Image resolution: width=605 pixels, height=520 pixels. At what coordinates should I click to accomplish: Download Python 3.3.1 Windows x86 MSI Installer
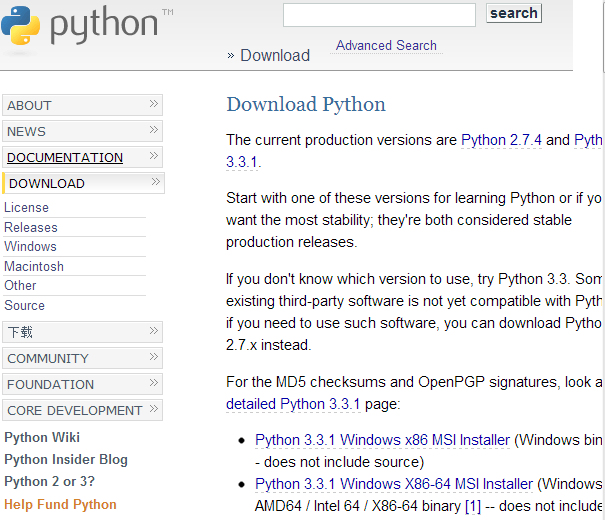point(382,440)
